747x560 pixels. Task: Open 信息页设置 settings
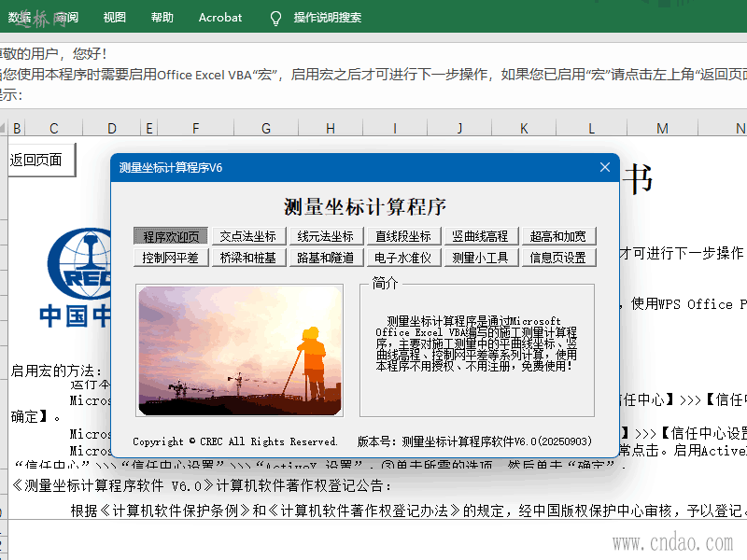(557, 258)
